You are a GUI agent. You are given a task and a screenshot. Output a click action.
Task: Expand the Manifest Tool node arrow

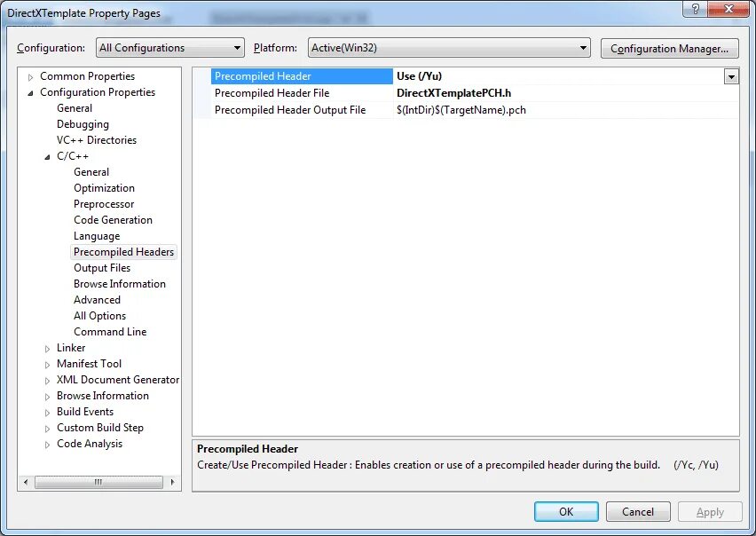(47, 365)
